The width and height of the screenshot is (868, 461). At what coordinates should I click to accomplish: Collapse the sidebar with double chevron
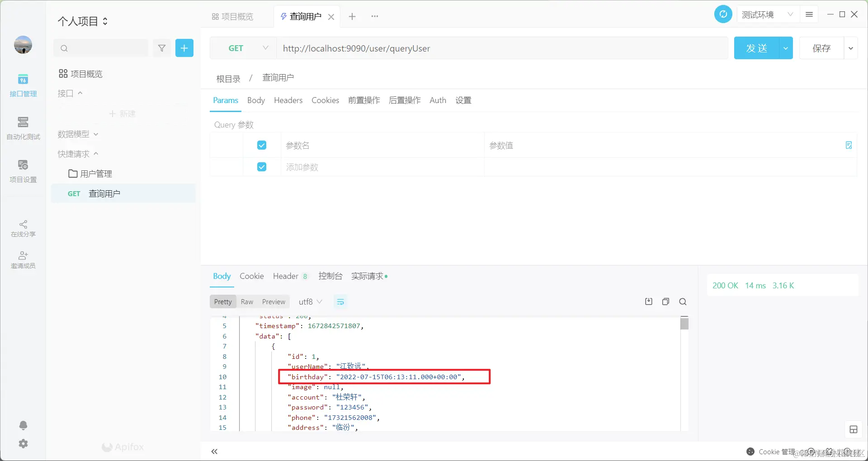coord(214,452)
